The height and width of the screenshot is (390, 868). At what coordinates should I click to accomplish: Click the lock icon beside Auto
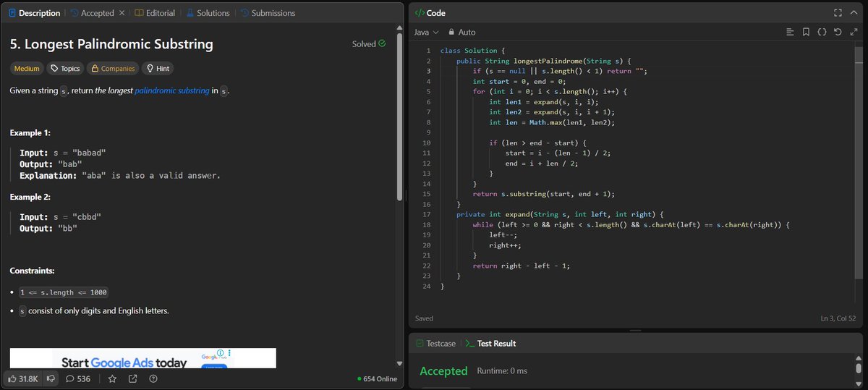pos(451,32)
